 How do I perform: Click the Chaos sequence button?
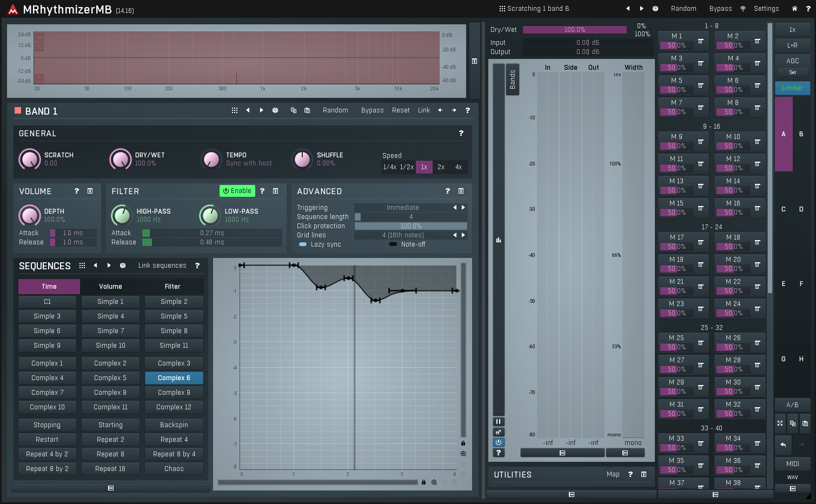[174, 469]
